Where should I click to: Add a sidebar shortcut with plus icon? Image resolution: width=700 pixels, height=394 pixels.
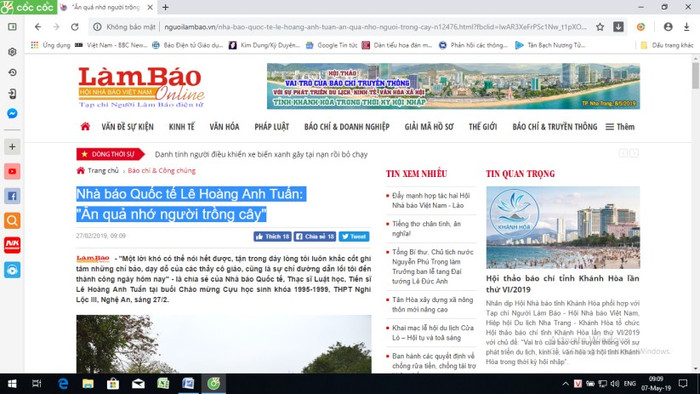pos(12,146)
